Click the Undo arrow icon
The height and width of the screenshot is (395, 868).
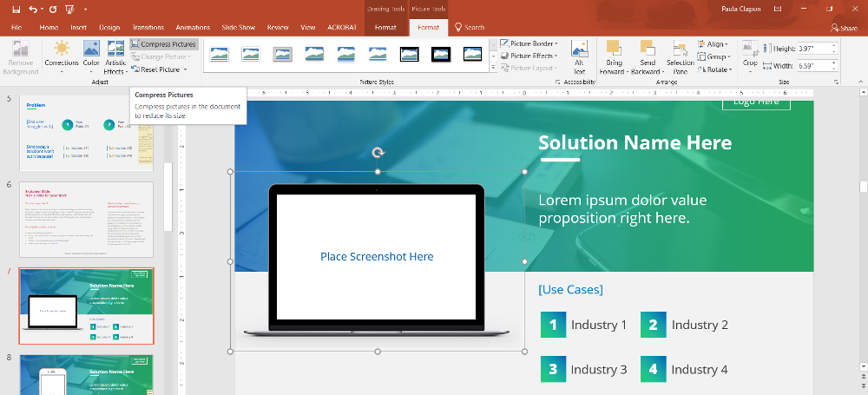click(33, 10)
